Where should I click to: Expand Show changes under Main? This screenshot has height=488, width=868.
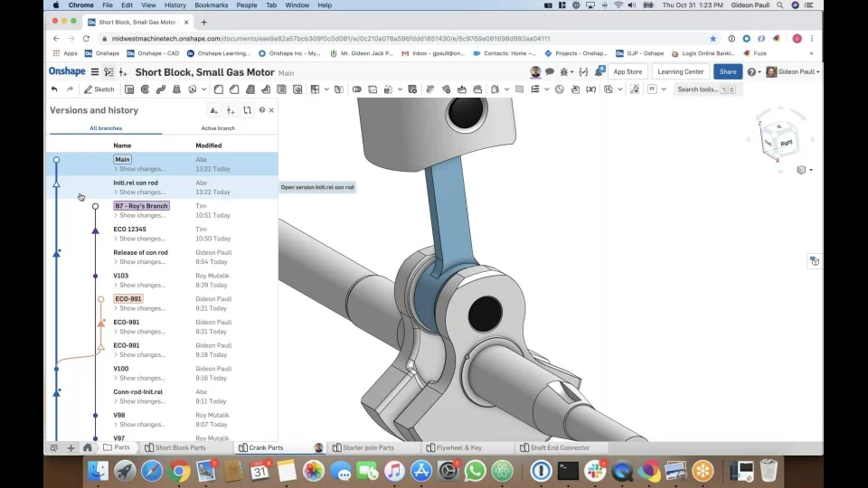pyautogui.click(x=139, y=169)
